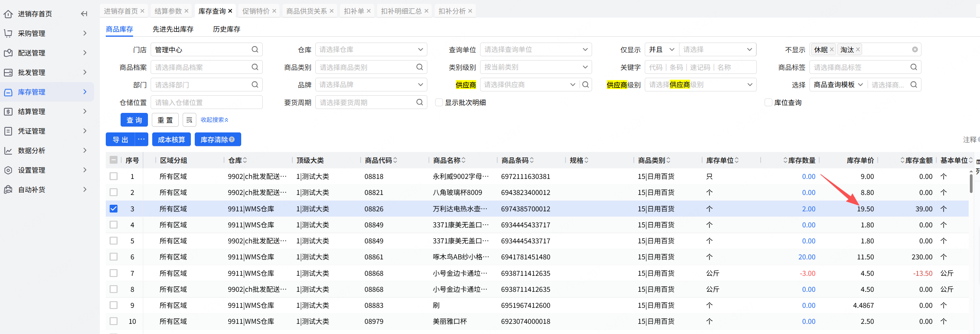Open the 品牌 dropdown
Viewport: 980px width, 334px height.
[x=371, y=85]
